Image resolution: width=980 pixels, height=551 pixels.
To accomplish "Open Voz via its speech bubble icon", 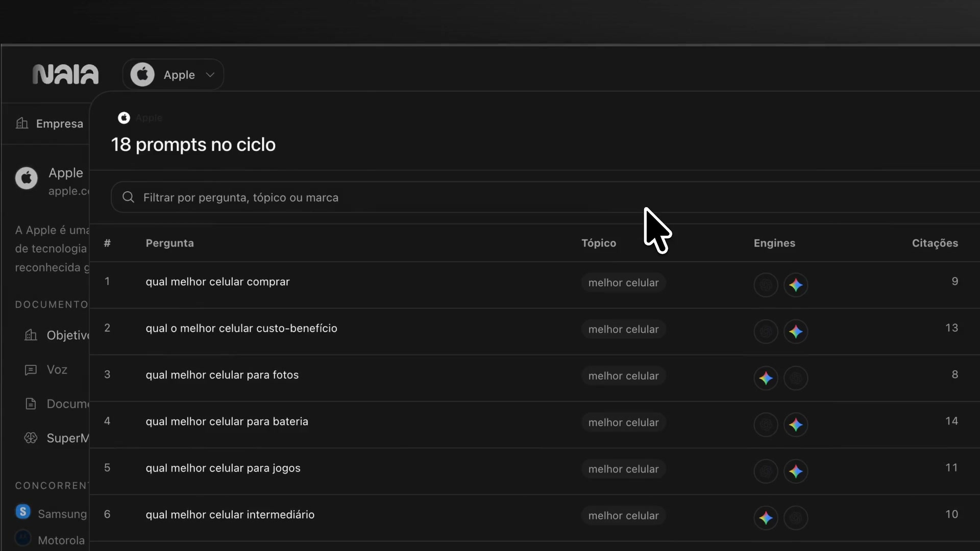I will click(31, 369).
